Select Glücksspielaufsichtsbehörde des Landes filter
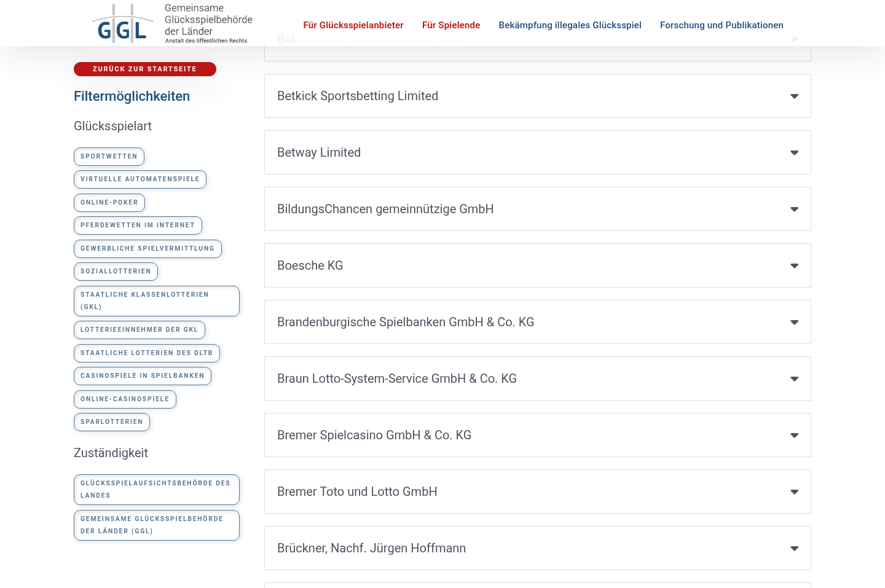 (157, 490)
